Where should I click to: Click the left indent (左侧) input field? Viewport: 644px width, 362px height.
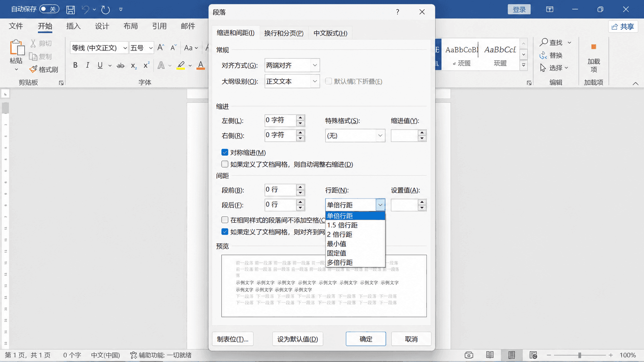pyautogui.click(x=280, y=120)
